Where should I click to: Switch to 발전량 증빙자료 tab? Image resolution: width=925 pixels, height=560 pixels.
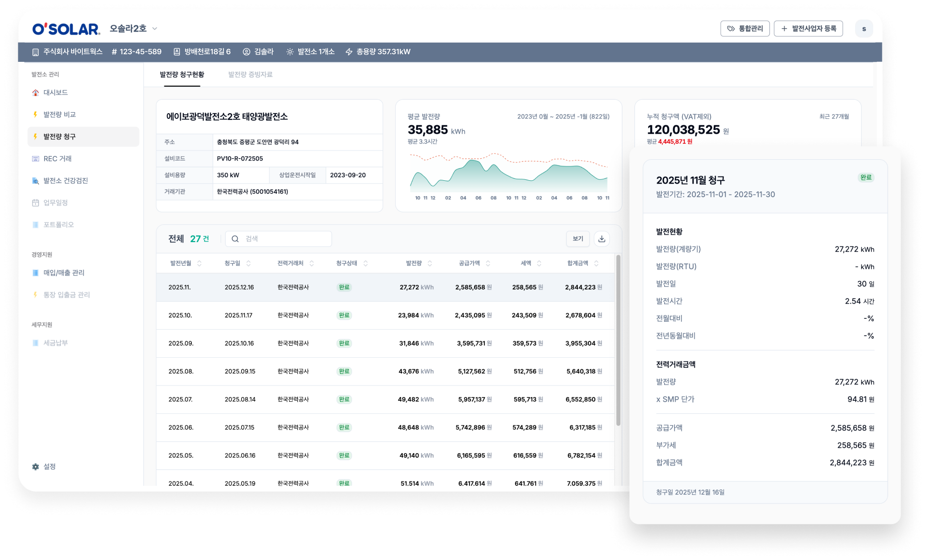(250, 75)
